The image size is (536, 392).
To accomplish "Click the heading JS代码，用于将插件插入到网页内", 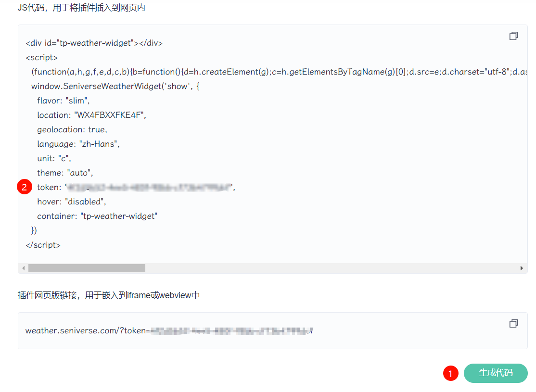I will [81, 8].
